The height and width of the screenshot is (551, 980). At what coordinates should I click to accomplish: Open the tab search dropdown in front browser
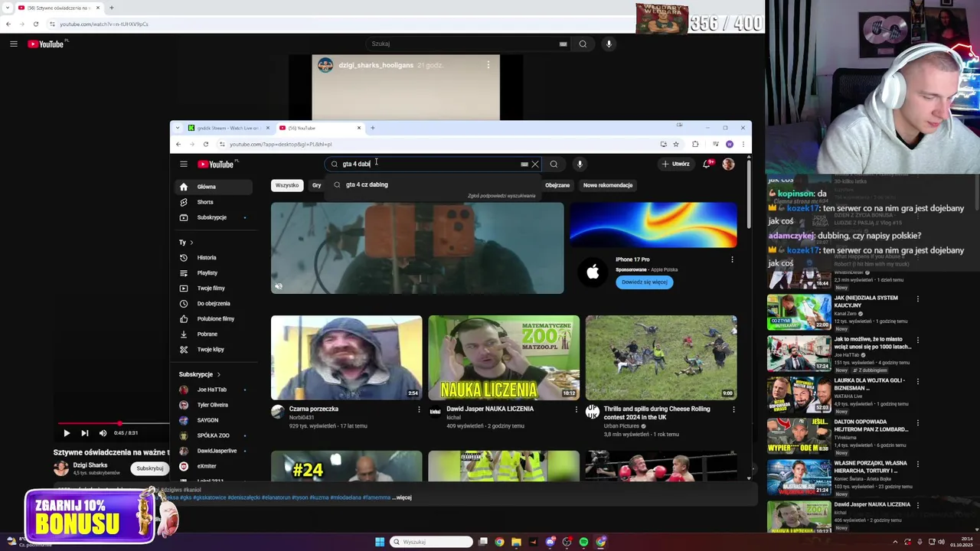click(x=178, y=128)
